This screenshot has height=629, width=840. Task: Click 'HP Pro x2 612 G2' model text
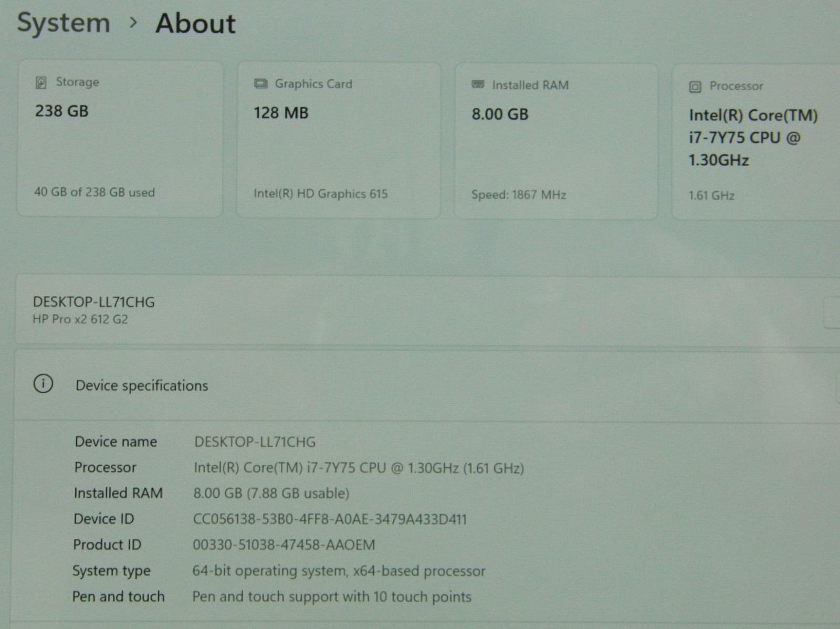tap(80, 319)
